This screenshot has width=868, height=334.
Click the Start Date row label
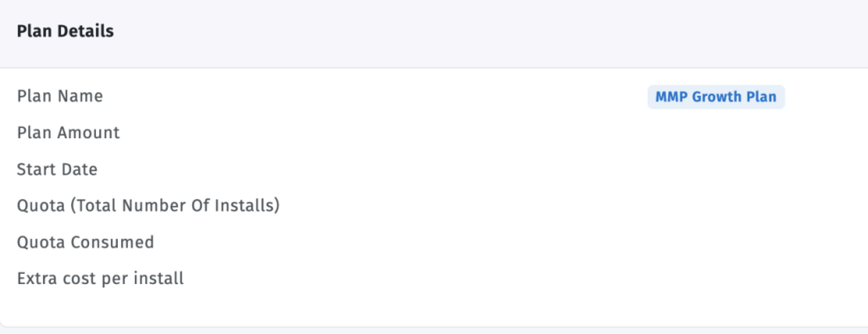57,170
